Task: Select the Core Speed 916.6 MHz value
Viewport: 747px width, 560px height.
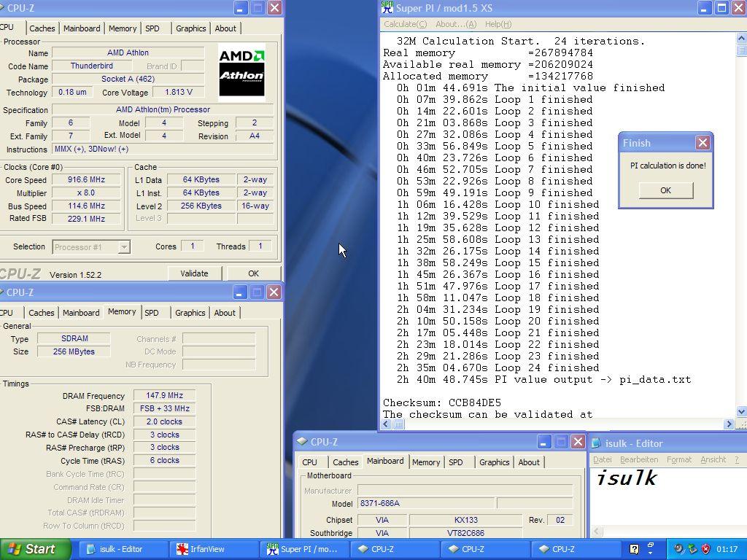Action: point(86,179)
